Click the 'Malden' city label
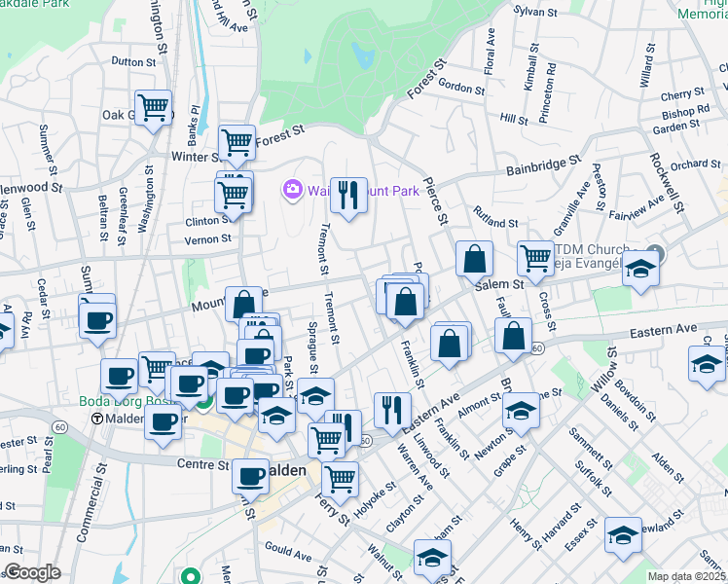 287,470
